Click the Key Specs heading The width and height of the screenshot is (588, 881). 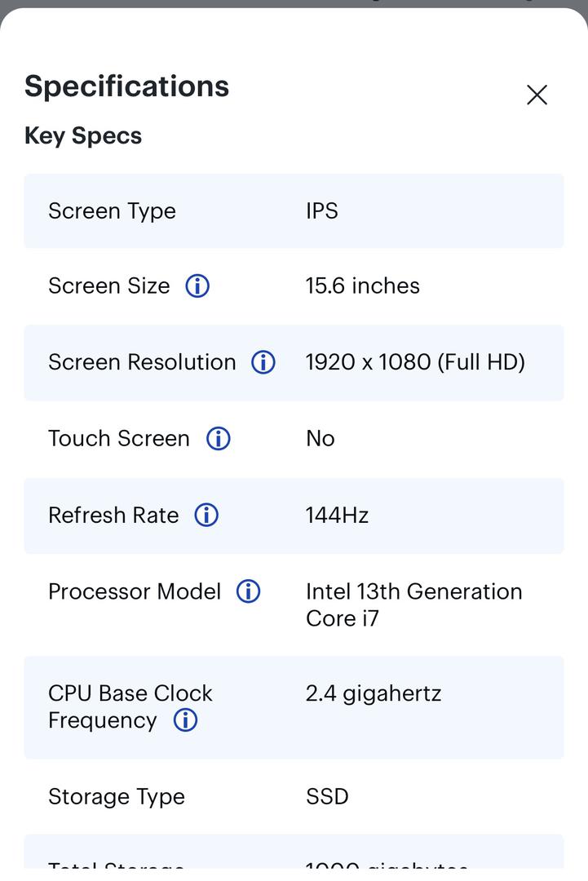[83, 136]
